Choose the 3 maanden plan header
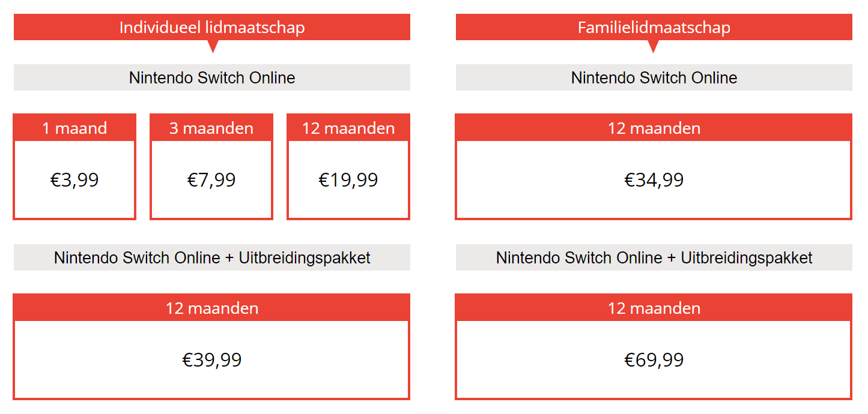Screen dimensions: 868x414 click(211, 128)
